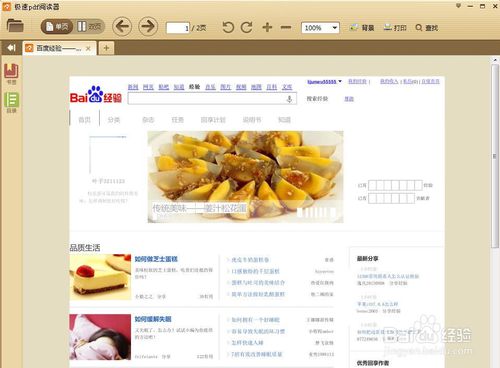Viewport: 500px width, 368px height.
Task: Open the 查找 search tool
Action: coord(427,28)
